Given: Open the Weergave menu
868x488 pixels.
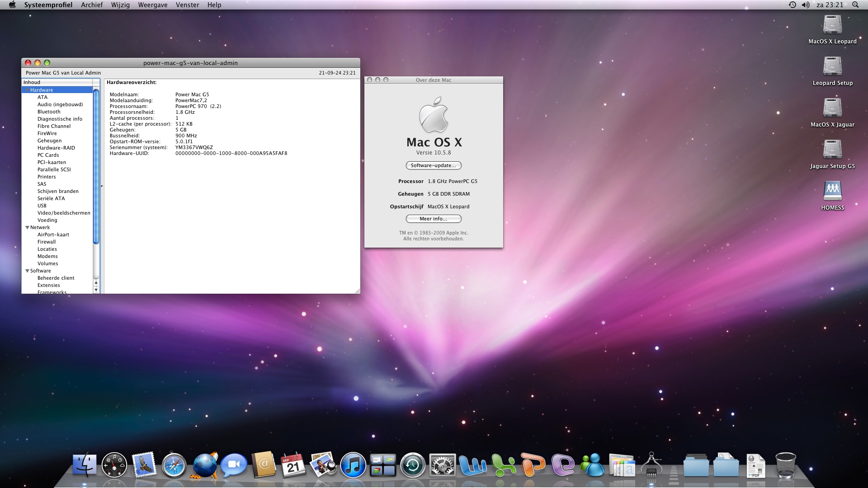Looking at the screenshot, I should [153, 5].
